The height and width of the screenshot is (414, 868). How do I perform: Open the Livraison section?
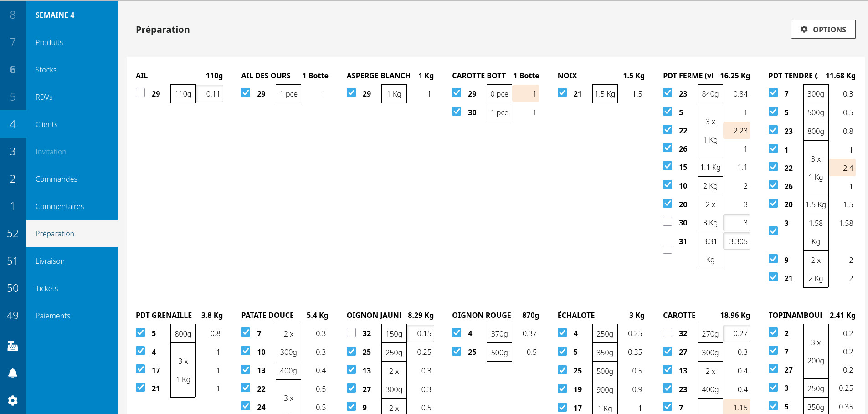pyautogui.click(x=50, y=261)
